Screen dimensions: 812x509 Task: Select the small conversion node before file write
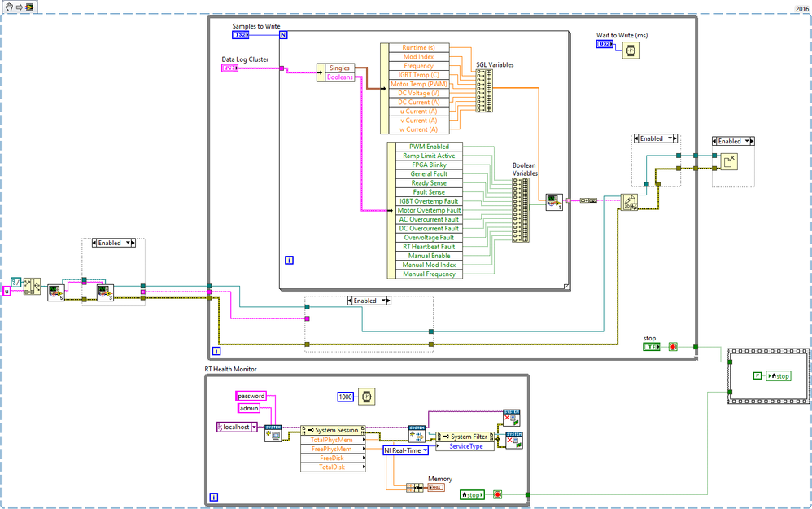pyautogui.click(x=588, y=200)
